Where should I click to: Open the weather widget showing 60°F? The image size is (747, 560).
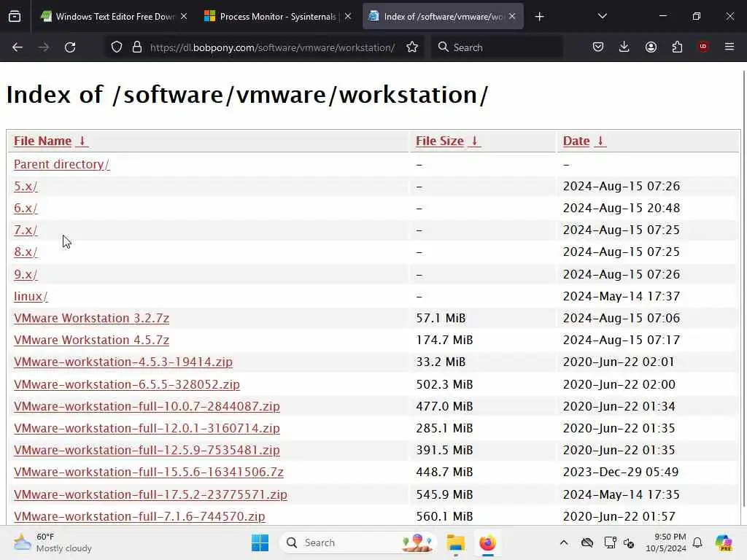click(x=53, y=542)
